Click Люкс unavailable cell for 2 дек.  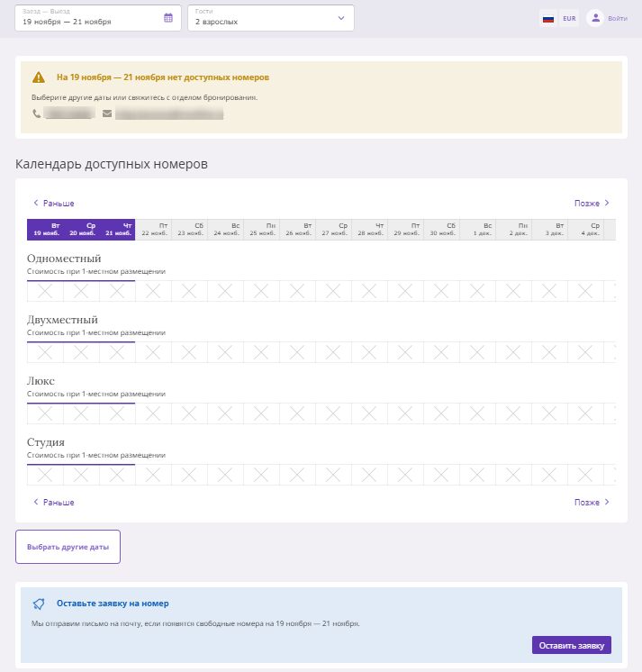tap(513, 413)
